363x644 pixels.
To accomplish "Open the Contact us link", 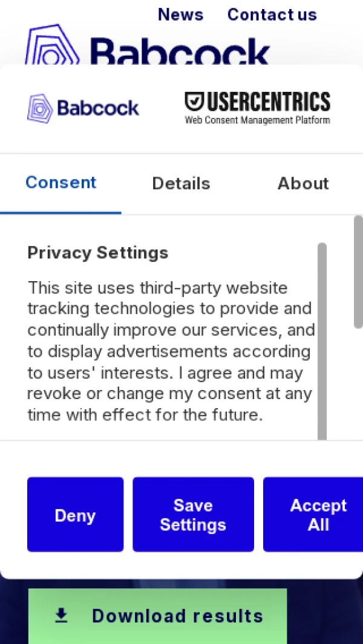I will point(272,15).
